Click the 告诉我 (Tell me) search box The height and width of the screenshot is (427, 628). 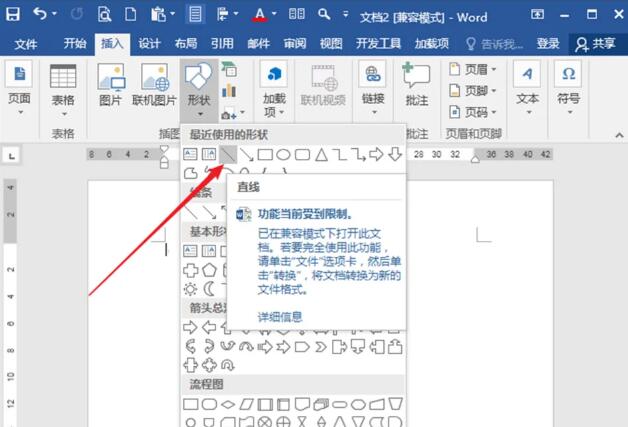pyautogui.click(x=495, y=44)
